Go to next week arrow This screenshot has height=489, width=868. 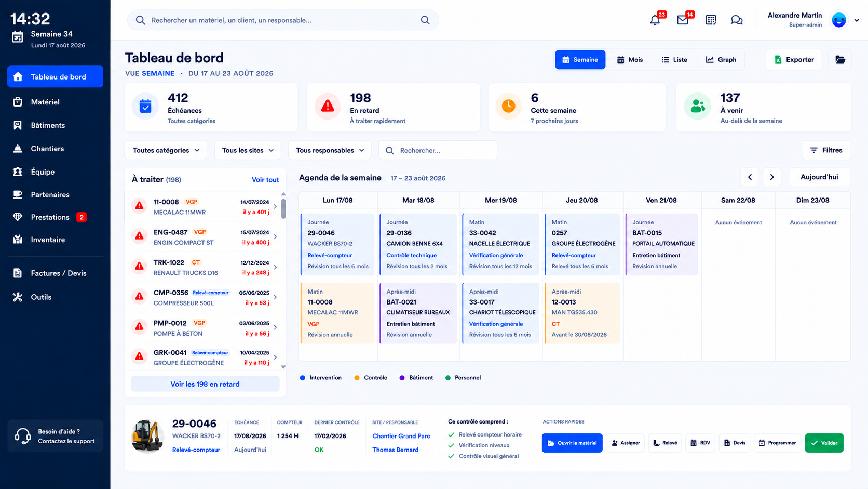coord(772,177)
